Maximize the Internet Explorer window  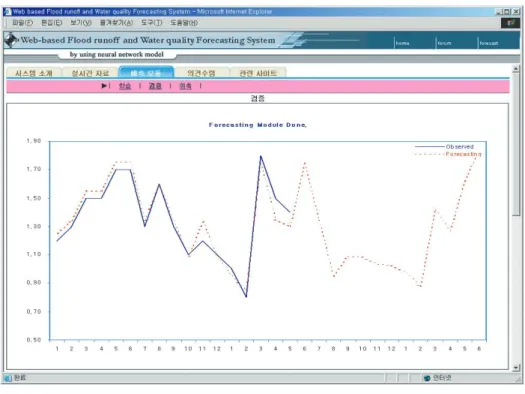[x=507, y=12]
